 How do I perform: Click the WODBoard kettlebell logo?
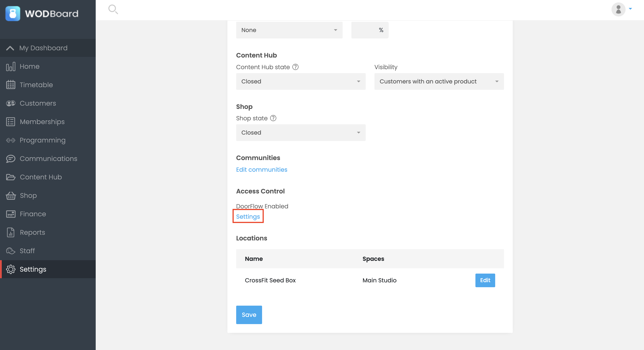(x=13, y=13)
